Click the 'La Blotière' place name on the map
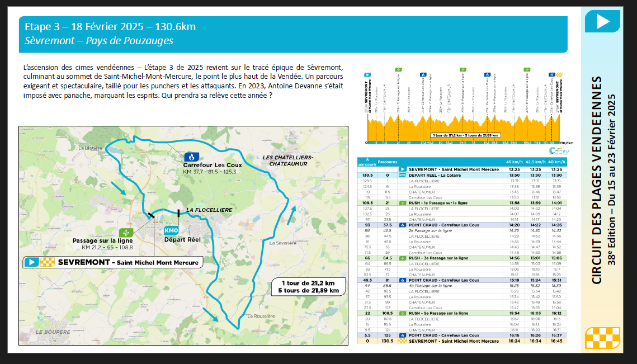 tap(90, 148)
